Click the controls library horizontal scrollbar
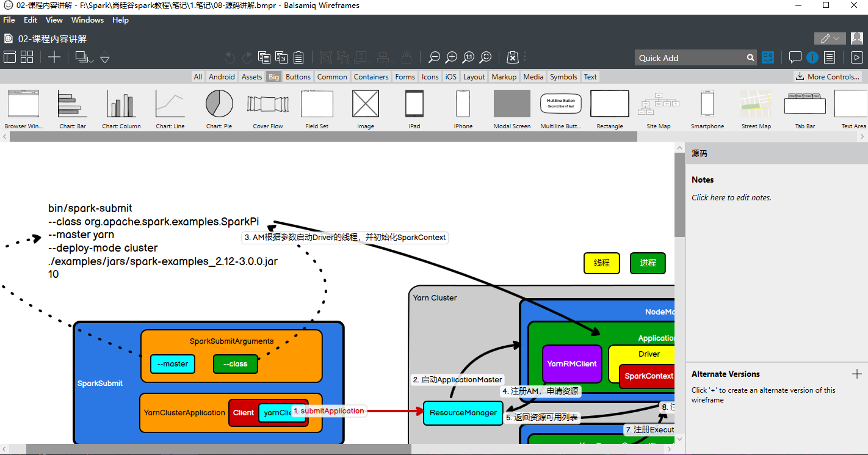 [324, 137]
